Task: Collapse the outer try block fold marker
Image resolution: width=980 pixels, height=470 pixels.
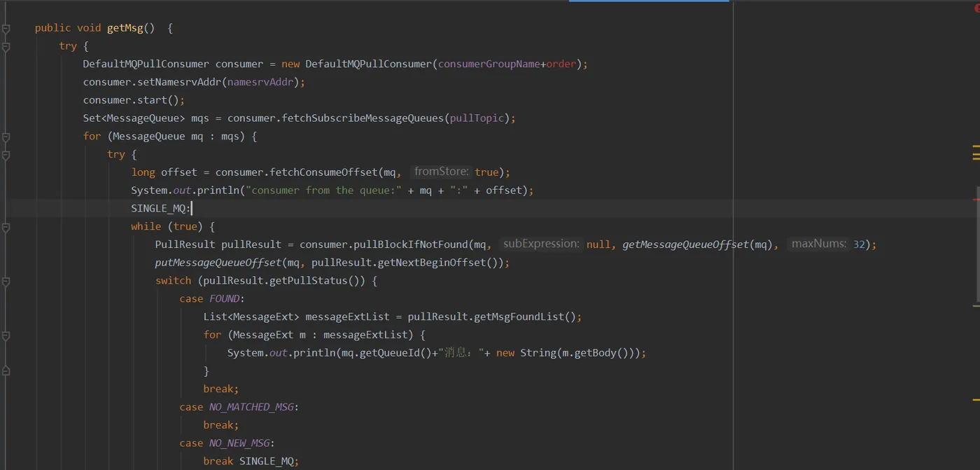Action: 6,47
